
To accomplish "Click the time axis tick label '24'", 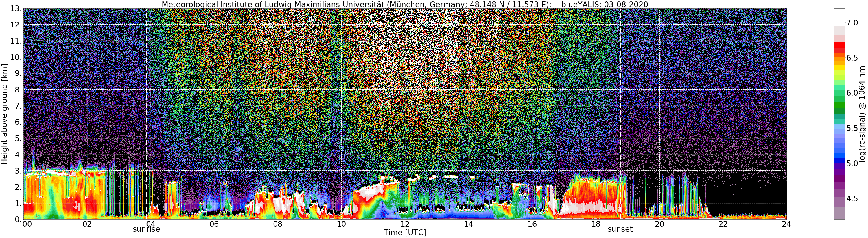I will coord(786,224).
